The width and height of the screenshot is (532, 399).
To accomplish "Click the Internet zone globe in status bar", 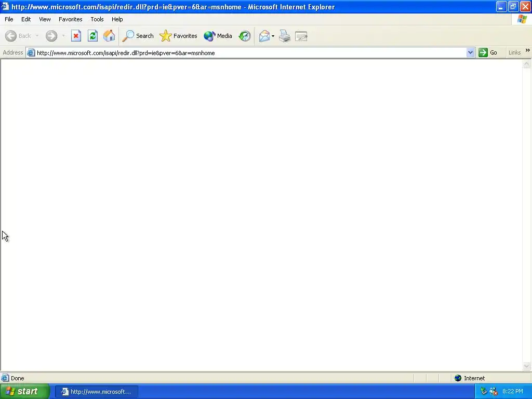I will 458,378.
